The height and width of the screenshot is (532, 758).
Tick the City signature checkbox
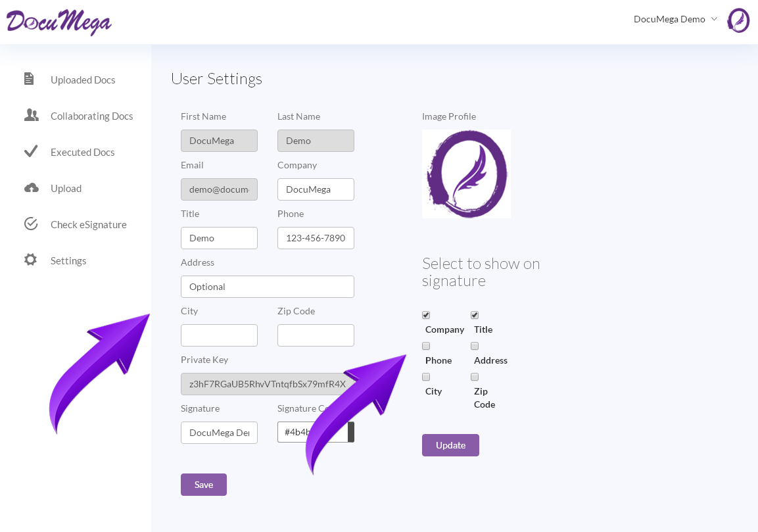click(x=426, y=377)
